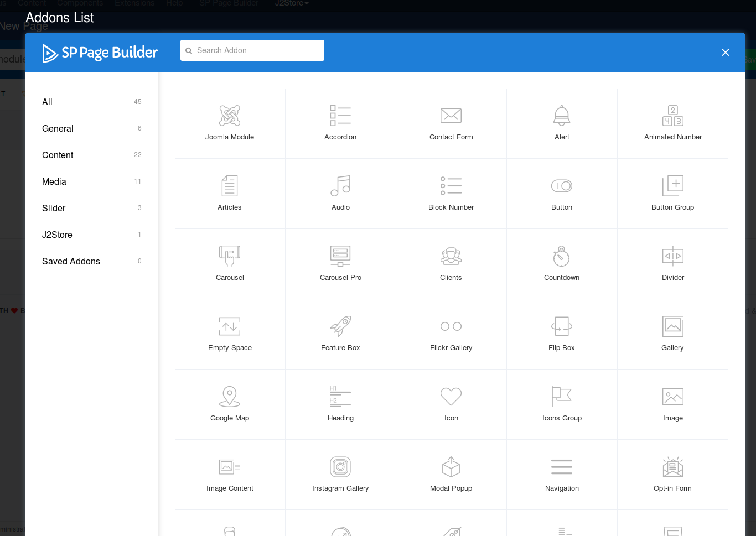Viewport: 756px width, 536px height.
Task: Add the Button Group addon
Action: (x=673, y=194)
